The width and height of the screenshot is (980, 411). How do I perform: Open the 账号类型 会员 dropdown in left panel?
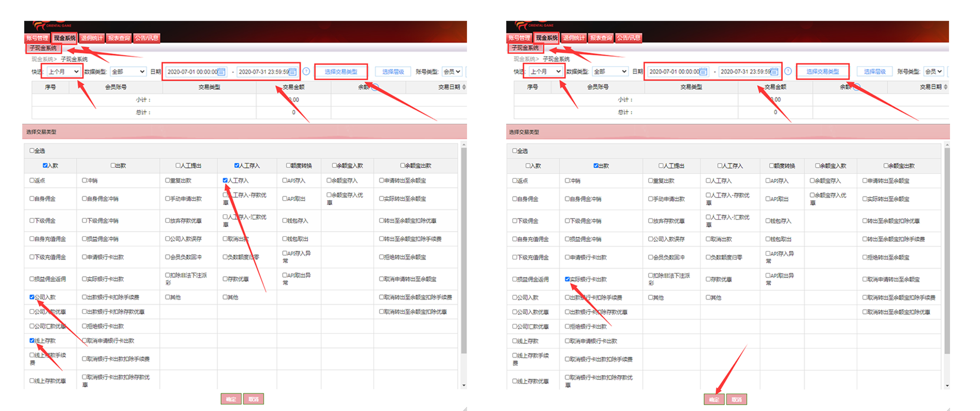click(x=452, y=72)
